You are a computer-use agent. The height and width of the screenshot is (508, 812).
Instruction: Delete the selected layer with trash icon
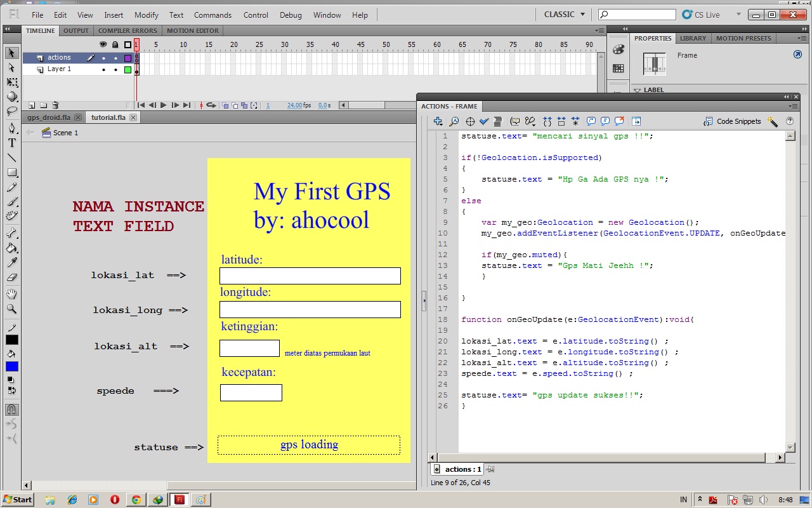pos(55,105)
